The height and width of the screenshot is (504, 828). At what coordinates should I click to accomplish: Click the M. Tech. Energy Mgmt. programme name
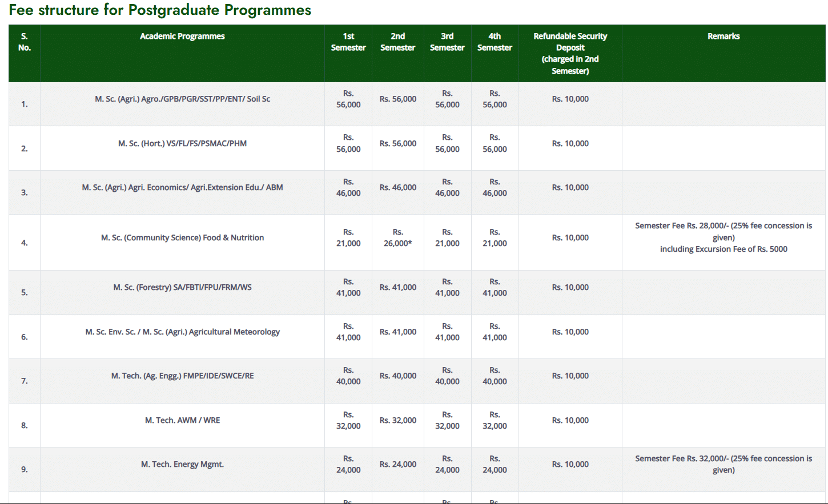click(182, 465)
